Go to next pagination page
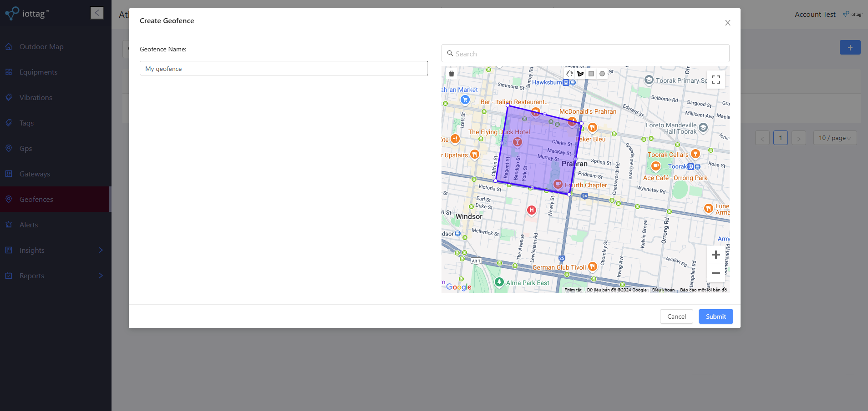Screen dimensions: 868x411 pyautogui.click(x=799, y=138)
